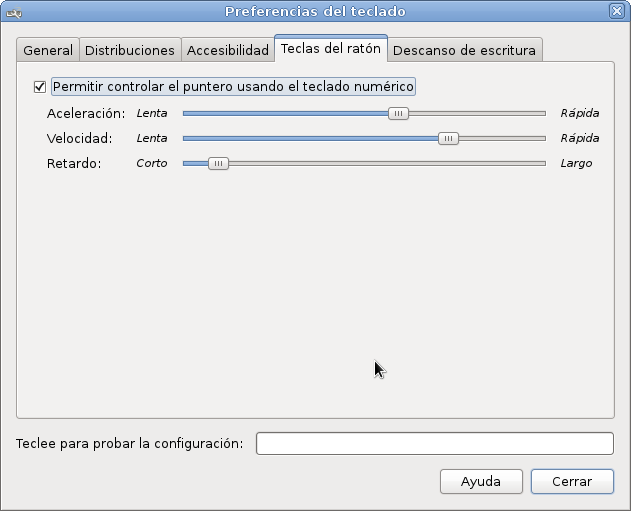Click the test configuration text field
This screenshot has height=511, width=631.
[435, 443]
